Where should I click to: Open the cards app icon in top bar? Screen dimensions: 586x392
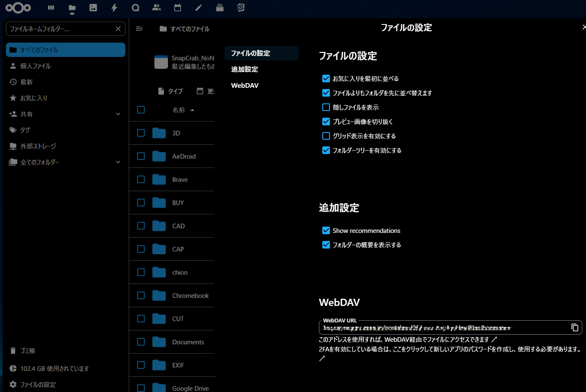[x=241, y=8]
